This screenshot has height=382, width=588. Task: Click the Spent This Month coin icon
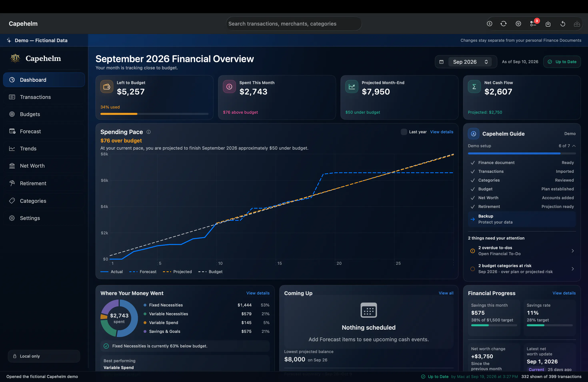click(229, 87)
